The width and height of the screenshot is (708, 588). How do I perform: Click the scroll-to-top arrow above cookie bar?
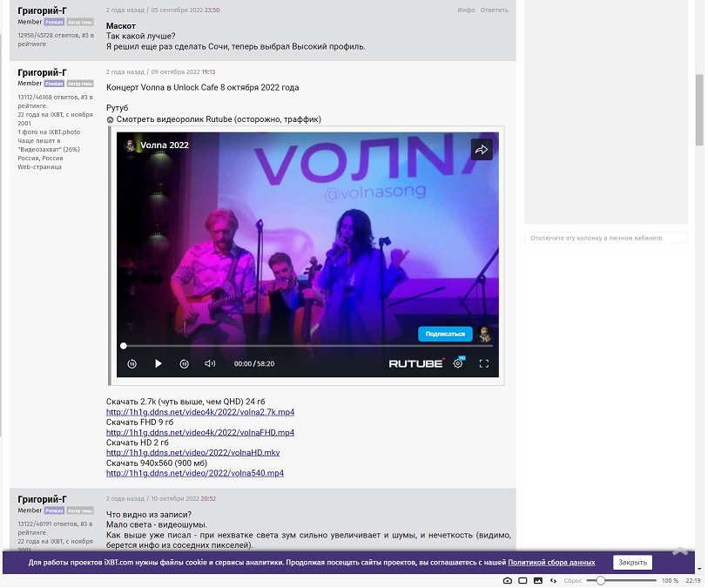(680, 551)
